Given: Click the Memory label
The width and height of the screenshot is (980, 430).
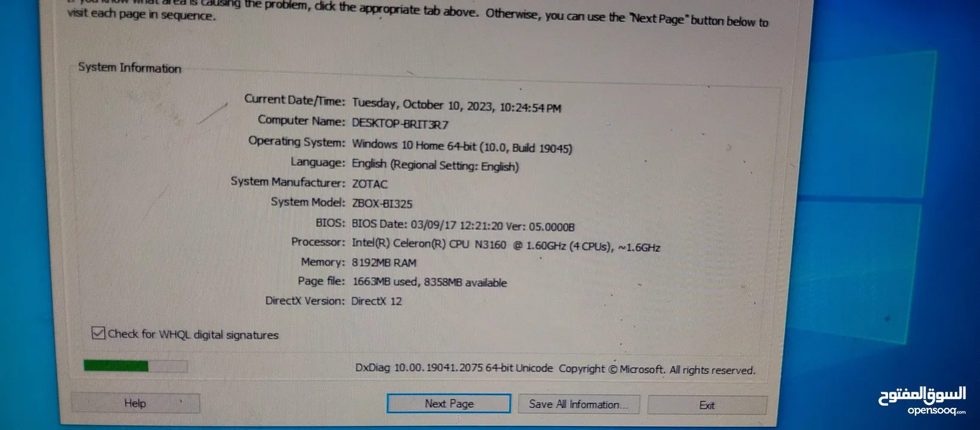Looking at the screenshot, I should tap(323, 262).
